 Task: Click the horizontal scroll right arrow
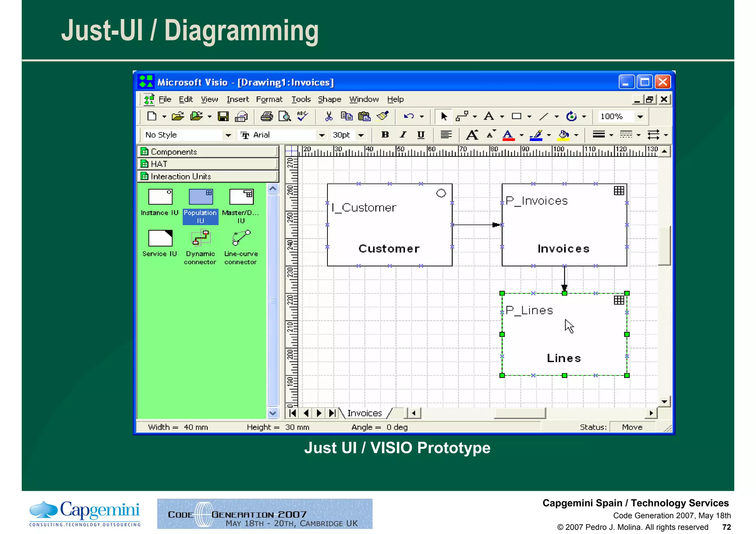[x=651, y=413]
